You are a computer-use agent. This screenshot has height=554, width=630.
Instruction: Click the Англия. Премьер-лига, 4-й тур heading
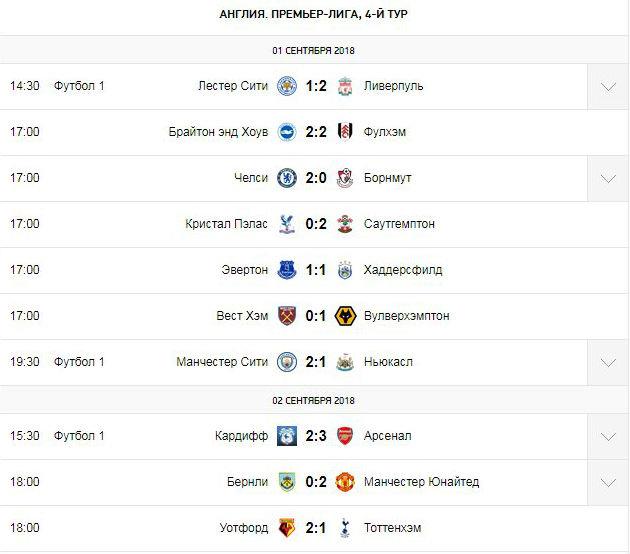tap(314, 14)
